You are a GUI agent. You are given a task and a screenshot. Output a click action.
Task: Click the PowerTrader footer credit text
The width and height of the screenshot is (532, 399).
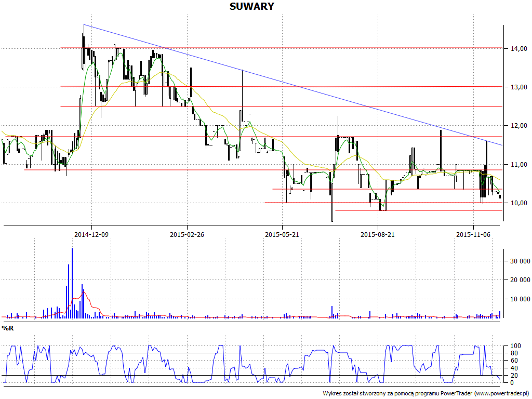(427, 393)
